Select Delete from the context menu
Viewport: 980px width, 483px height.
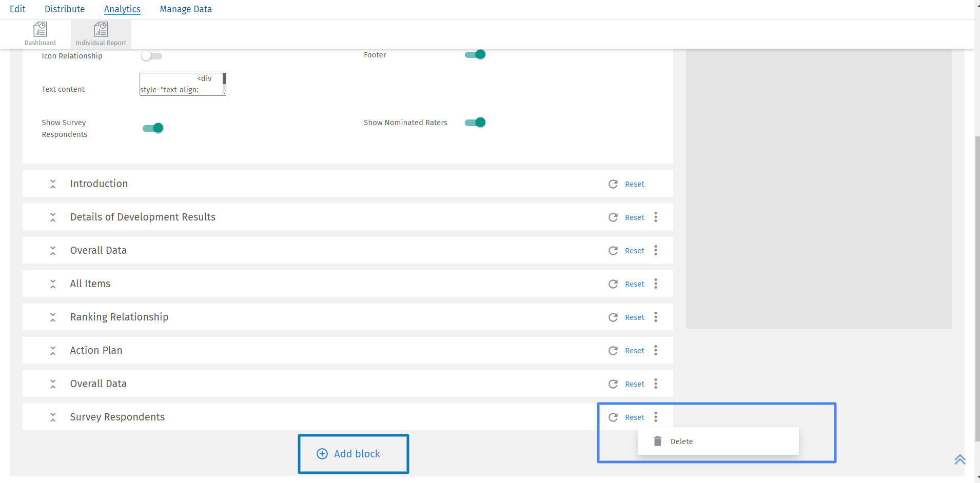[681, 441]
